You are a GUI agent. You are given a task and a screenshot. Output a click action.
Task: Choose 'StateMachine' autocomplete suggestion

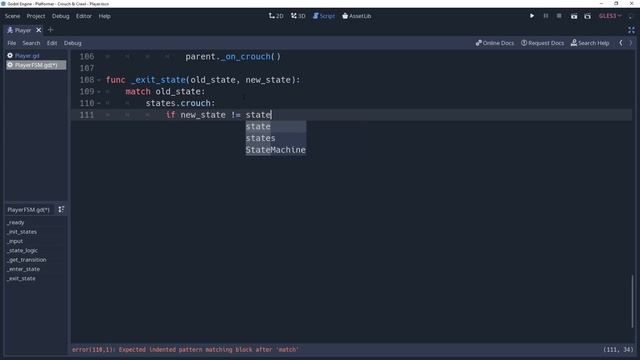tap(276, 150)
